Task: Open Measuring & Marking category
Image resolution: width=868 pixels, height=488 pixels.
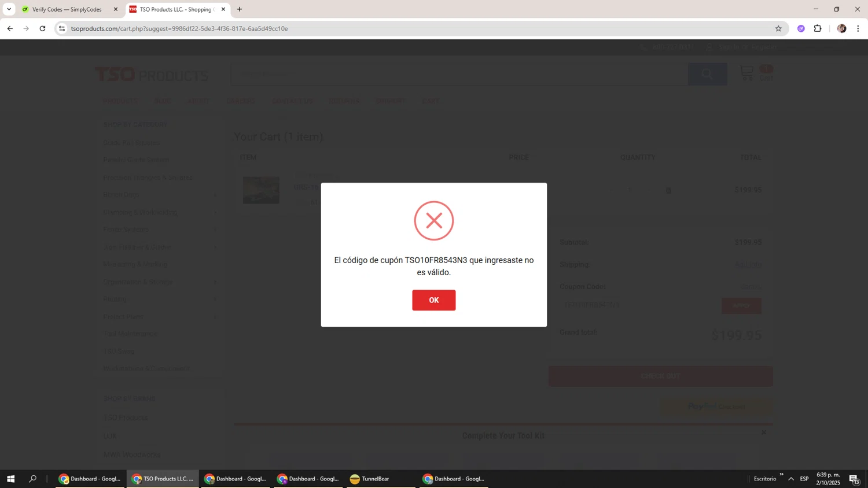Action: pos(135,264)
